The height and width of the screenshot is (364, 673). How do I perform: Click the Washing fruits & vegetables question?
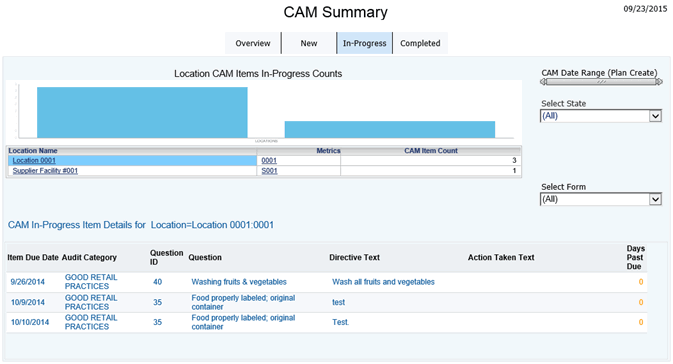coord(239,282)
